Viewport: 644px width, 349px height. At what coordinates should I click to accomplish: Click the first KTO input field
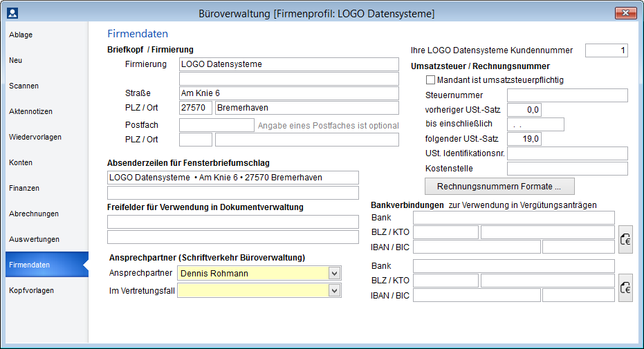coord(547,232)
